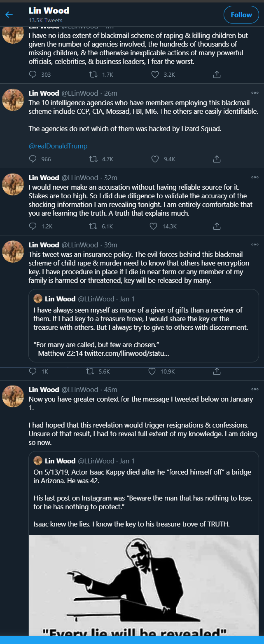Like the tweet with 14.3K likes
264x644 pixels.
tap(154, 226)
